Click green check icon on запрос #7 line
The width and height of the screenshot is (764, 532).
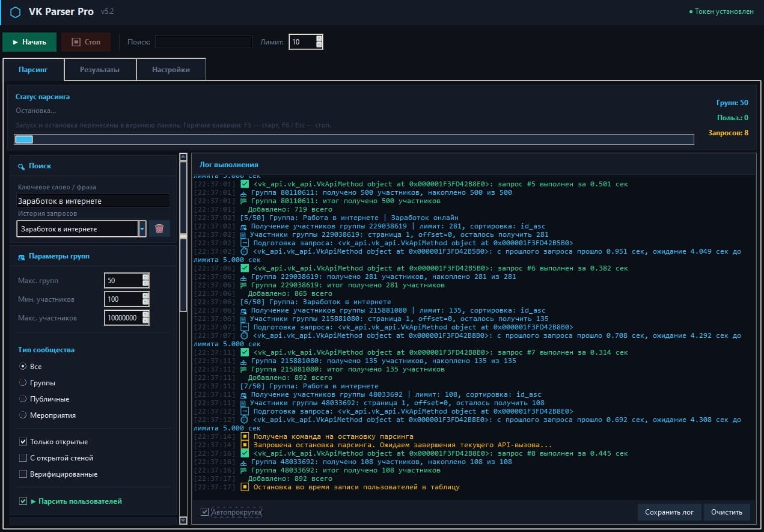click(x=244, y=352)
